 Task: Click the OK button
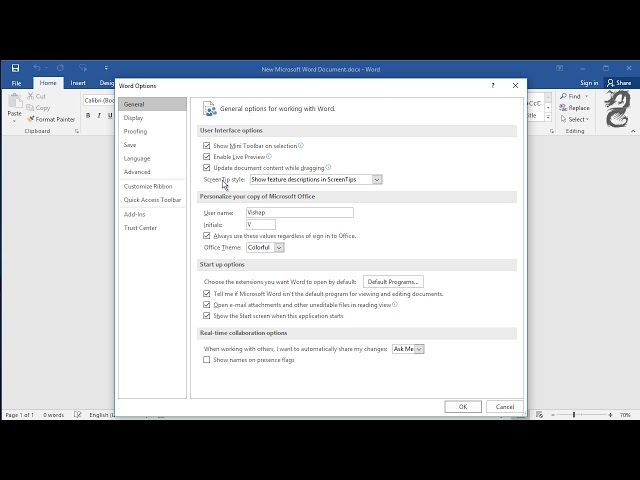click(463, 407)
